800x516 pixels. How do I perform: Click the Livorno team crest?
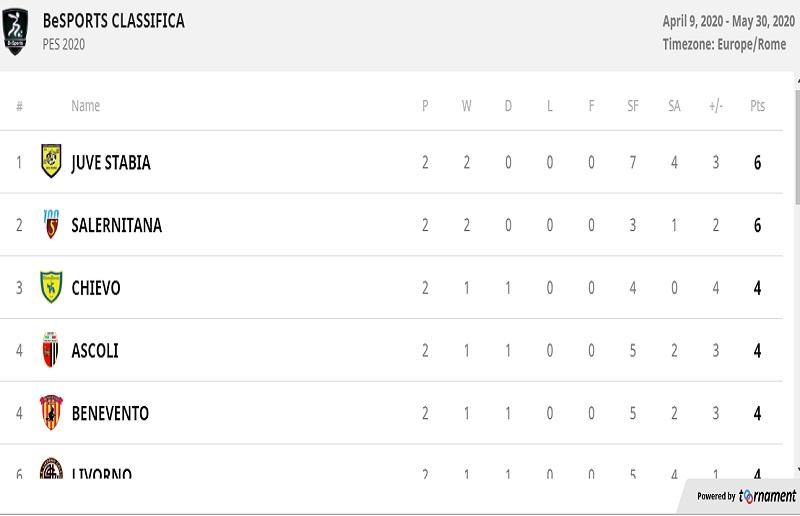pos(51,469)
